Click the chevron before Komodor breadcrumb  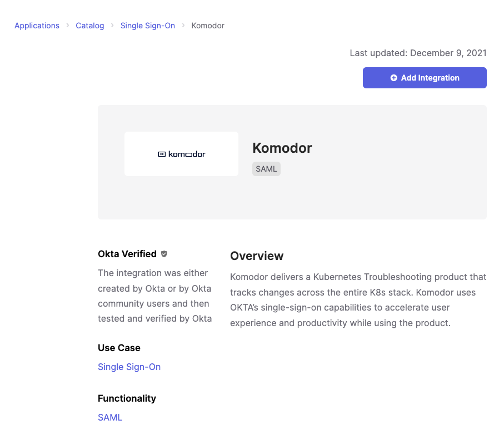pos(183,26)
